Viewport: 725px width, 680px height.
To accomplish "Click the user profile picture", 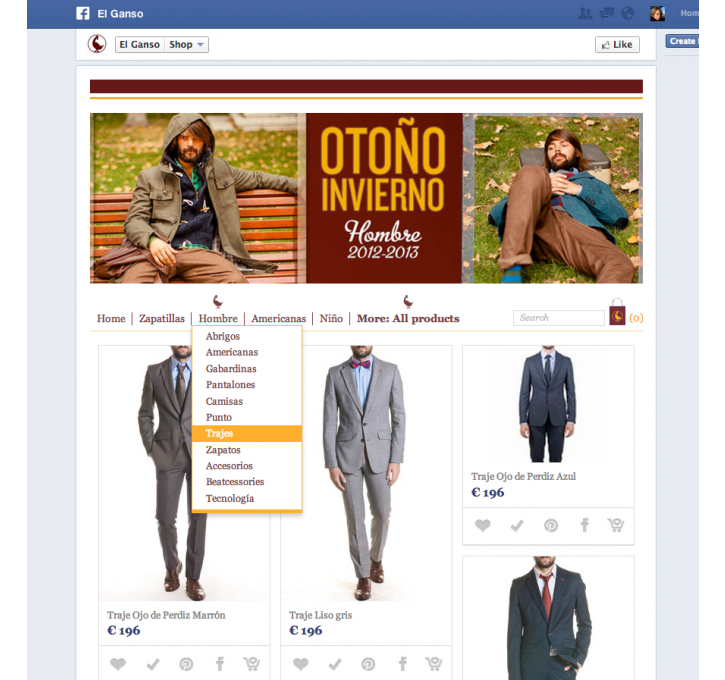I will 657,13.
